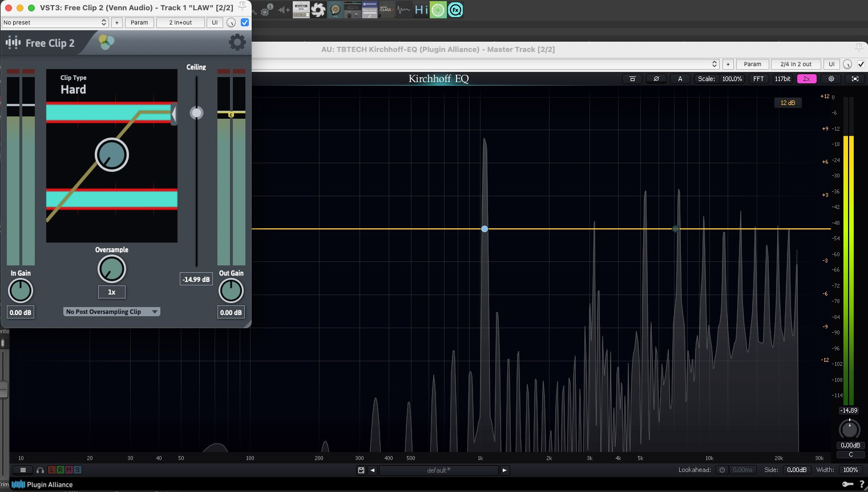Click the Kirchhoff EQ settings gear icon
Image resolution: width=868 pixels, height=492 pixels.
coord(831,79)
